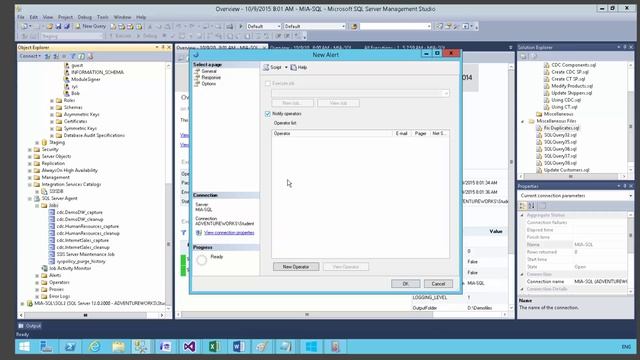Viewport: 640px width, 360px height.
Task: Launch Visual Studio from taskbar
Action: [189, 347]
